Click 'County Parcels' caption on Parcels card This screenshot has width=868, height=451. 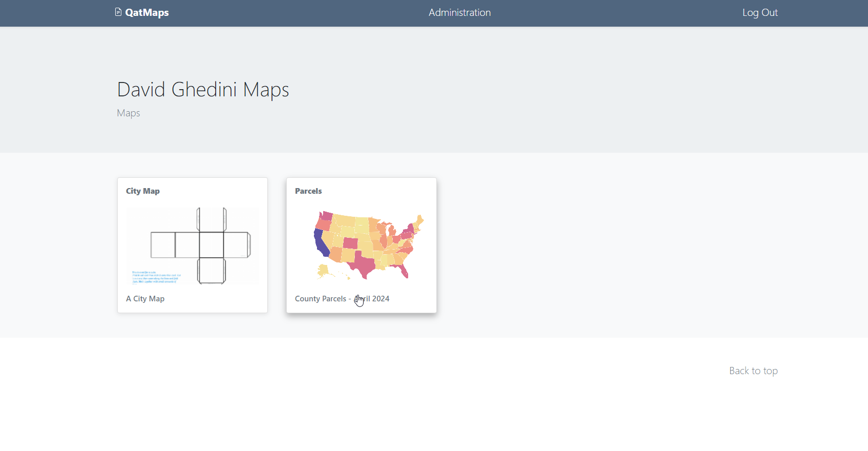coord(321,299)
